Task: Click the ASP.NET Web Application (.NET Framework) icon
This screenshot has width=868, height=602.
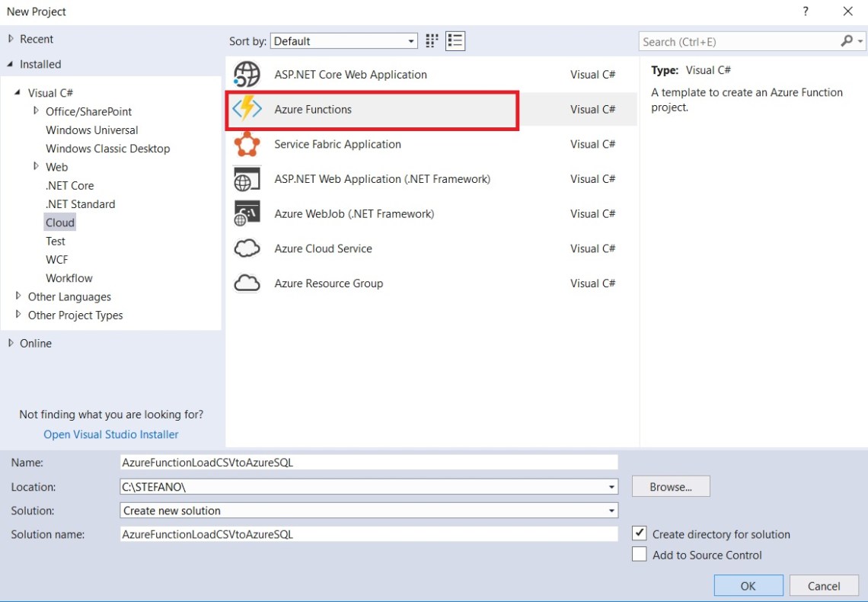Action: point(246,179)
